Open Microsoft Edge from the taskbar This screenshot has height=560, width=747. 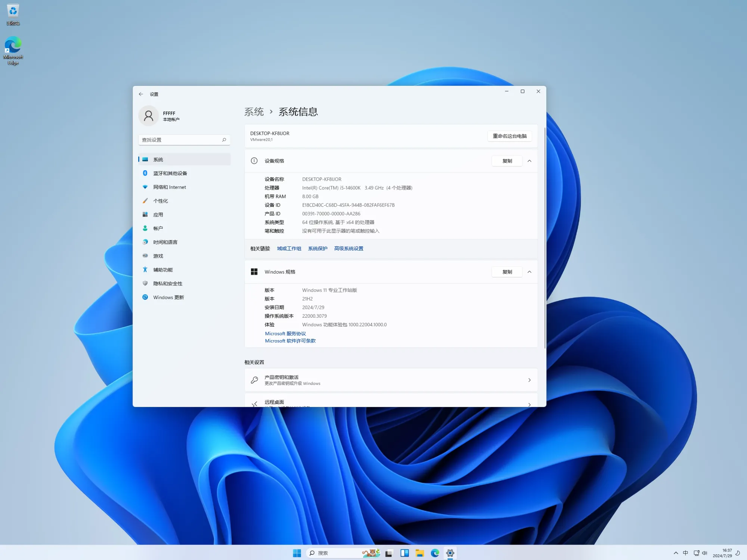[x=434, y=553]
